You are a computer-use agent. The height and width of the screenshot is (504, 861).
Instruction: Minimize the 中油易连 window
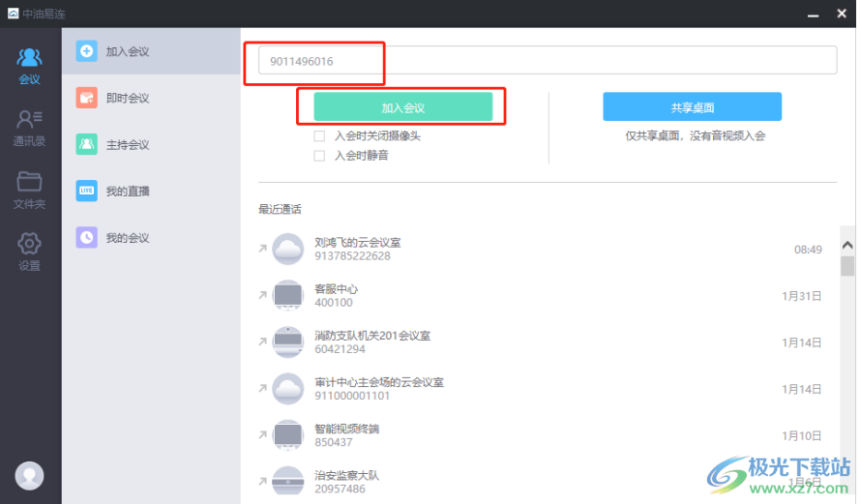[x=814, y=15]
